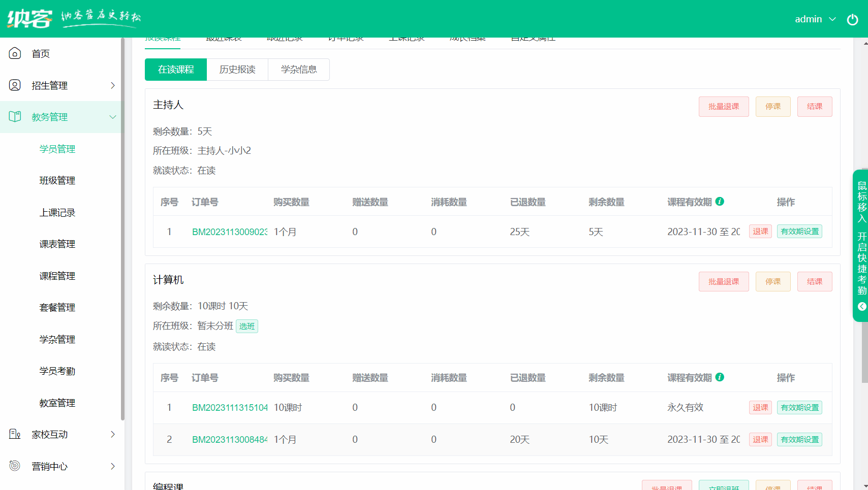The width and height of the screenshot is (868, 490).
Task: Open the 学杂信息 tab
Action: [299, 70]
